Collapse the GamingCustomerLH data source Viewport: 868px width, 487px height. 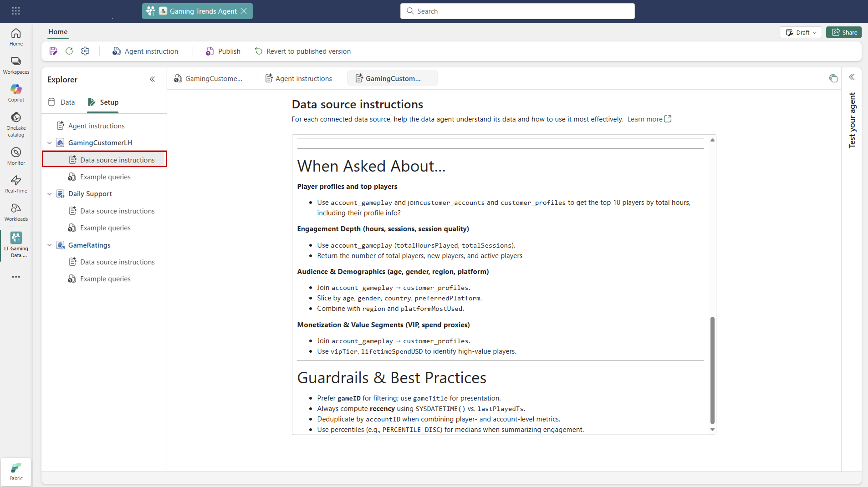tap(49, 143)
